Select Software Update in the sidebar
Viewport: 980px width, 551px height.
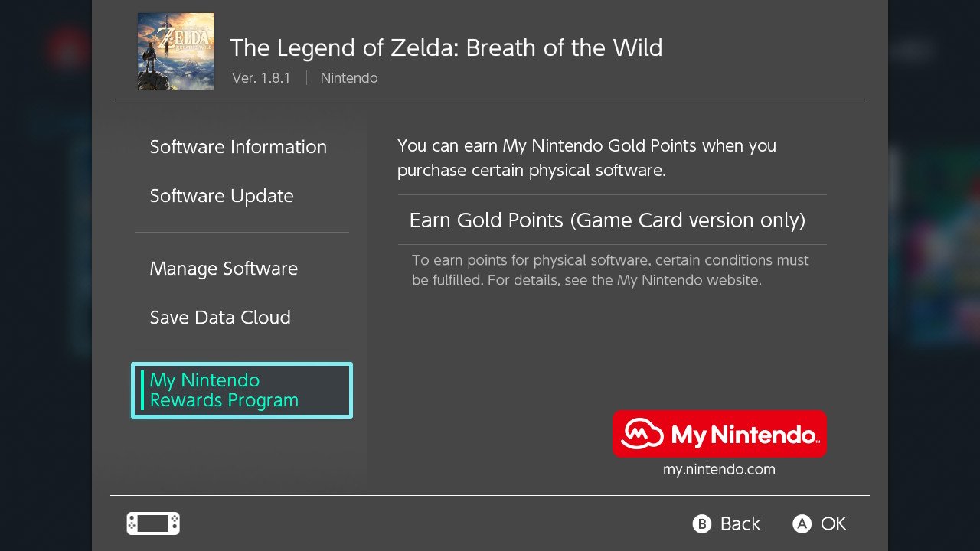pos(222,196)
